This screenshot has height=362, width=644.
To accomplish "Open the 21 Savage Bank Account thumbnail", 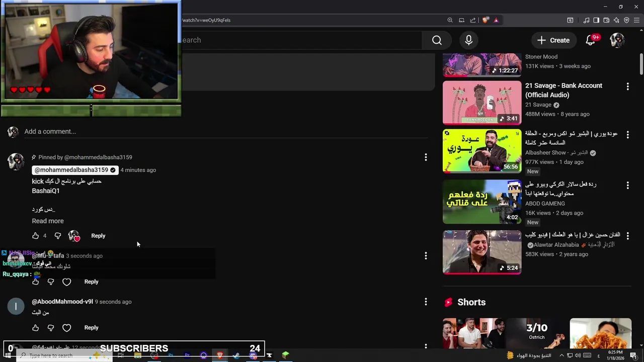I will click(x=482, y=103).
